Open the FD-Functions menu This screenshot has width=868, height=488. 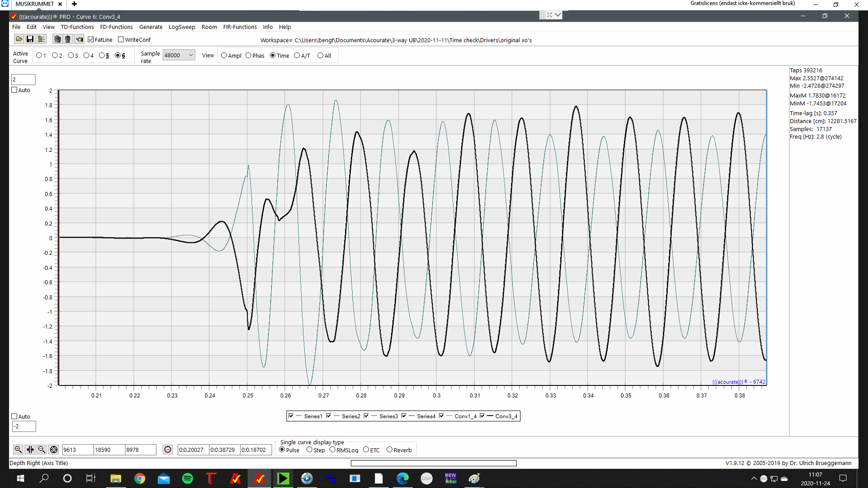pyautogui.click(x=116, y=27)
